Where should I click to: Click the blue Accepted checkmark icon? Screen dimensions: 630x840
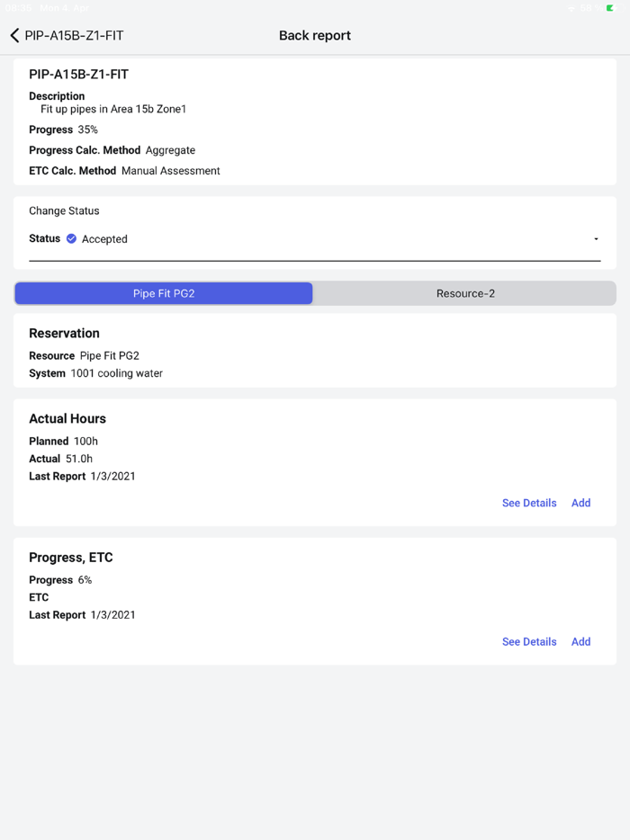(x=71, y=239)
